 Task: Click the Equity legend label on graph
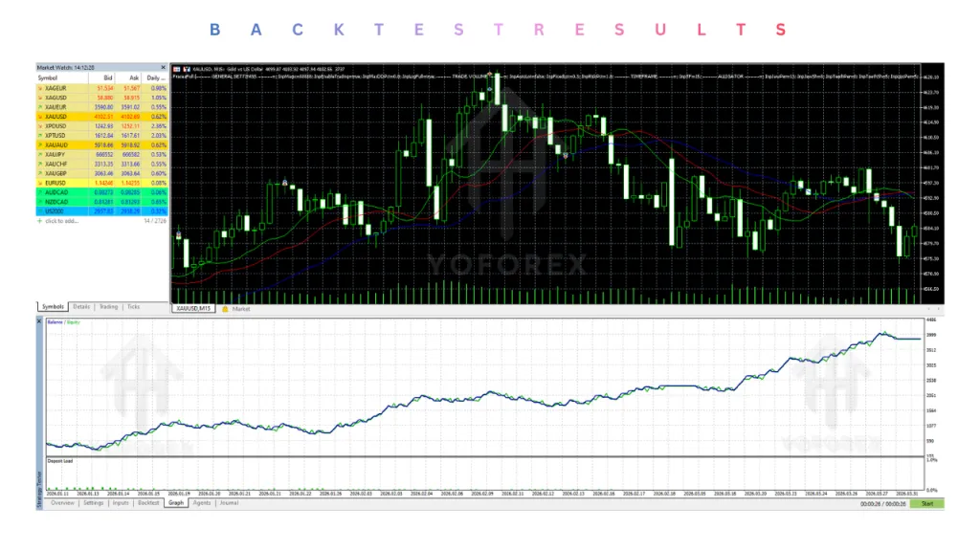pyautogui.click(x=73, y=322)
